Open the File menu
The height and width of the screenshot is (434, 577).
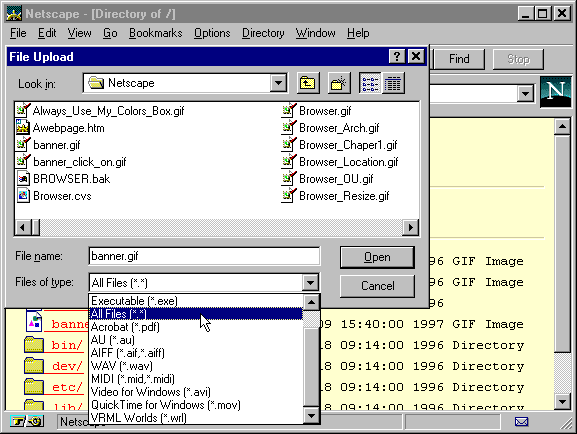18,33
